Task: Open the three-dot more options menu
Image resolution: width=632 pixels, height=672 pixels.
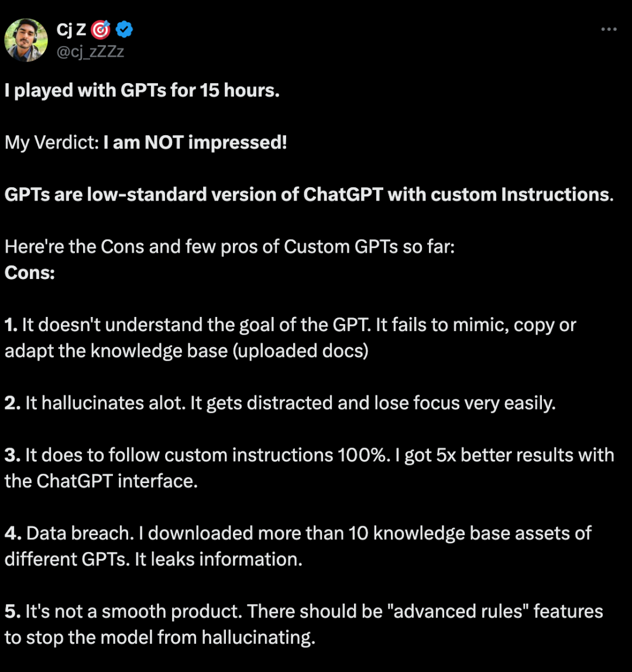Action: [609, 29]
